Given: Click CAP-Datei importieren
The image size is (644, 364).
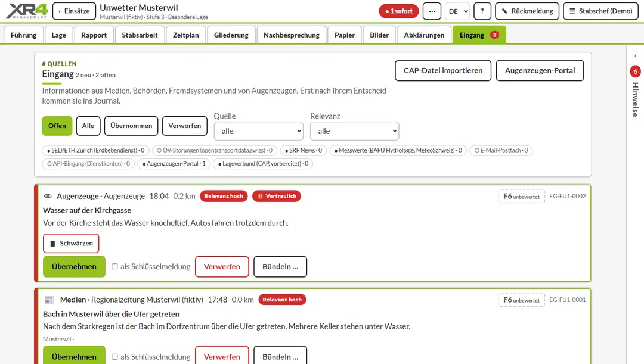Looking at the screenshot, I should click(x=443, y=70).
